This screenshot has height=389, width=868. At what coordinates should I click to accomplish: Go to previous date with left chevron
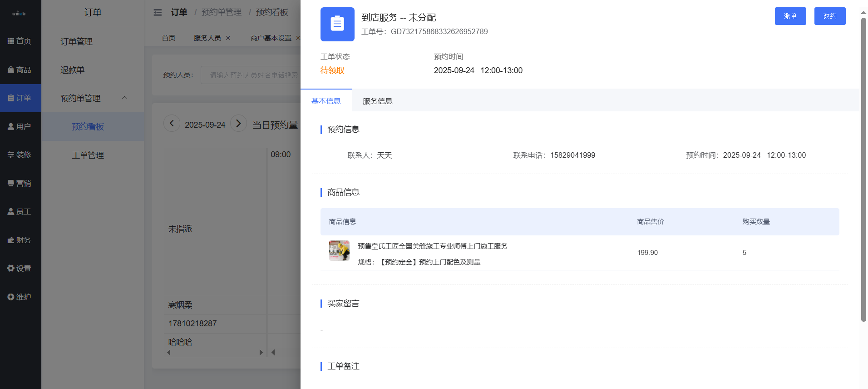[x=172, y=123]
